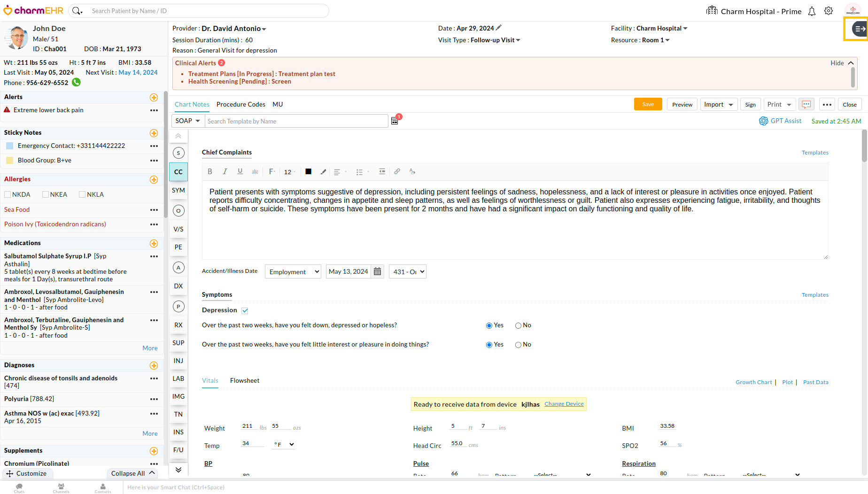Open the black text color swatch
Viewport: 868px width, 494px height.
[x=308, y=171]
